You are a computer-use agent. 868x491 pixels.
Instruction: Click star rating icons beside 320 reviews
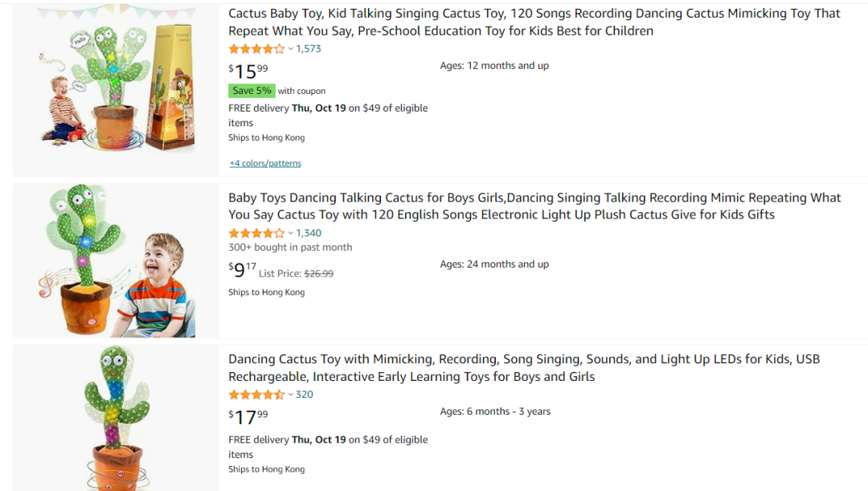coord(256,395)
